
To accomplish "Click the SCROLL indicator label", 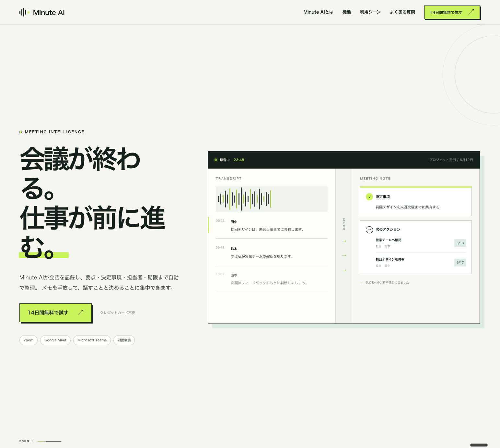I will (27, 441).
